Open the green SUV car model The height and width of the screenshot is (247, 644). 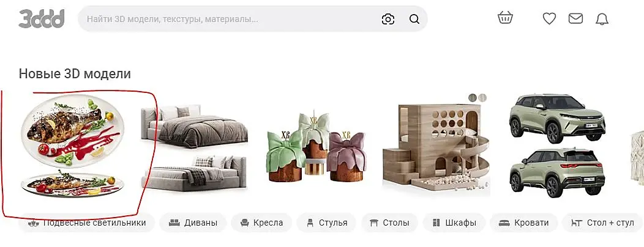tap(557, 146)
